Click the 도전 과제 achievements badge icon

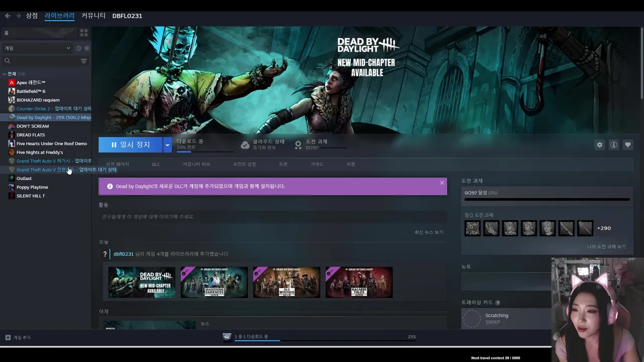tap(298, 145)
